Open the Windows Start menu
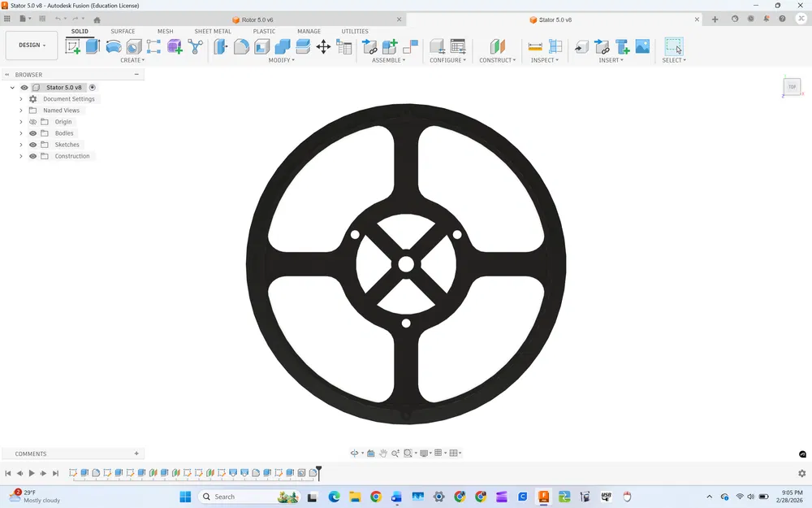Image resolution: width=812 pixels, height=508 pixels. pyautogui.click(x=185, y=497)
